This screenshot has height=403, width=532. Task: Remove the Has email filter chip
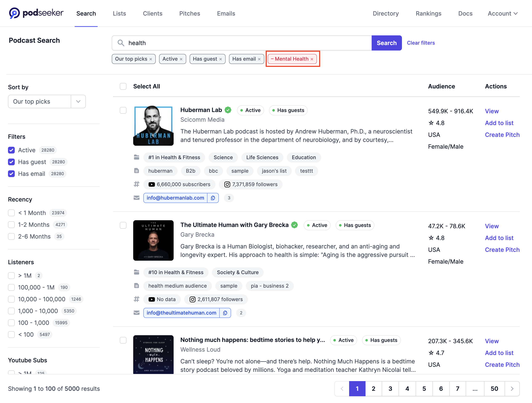(259, 59)
